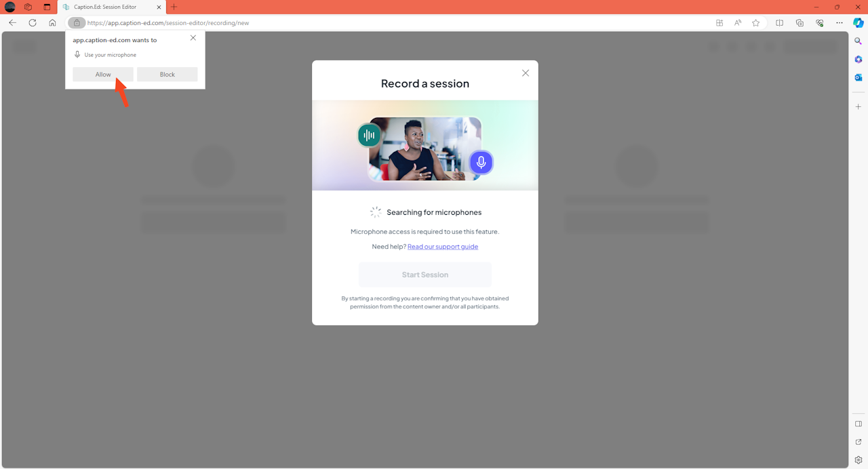Open a new browser tab
The image size is (868, 469).
(174, 7)
